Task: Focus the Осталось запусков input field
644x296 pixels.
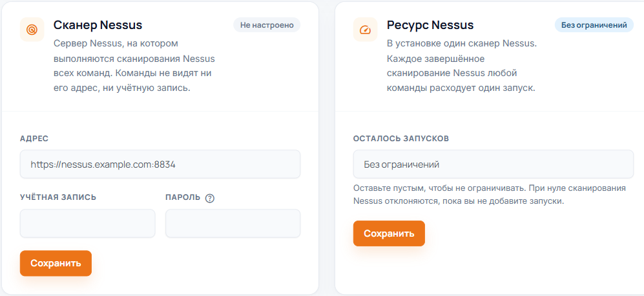Action: (493, 164)
